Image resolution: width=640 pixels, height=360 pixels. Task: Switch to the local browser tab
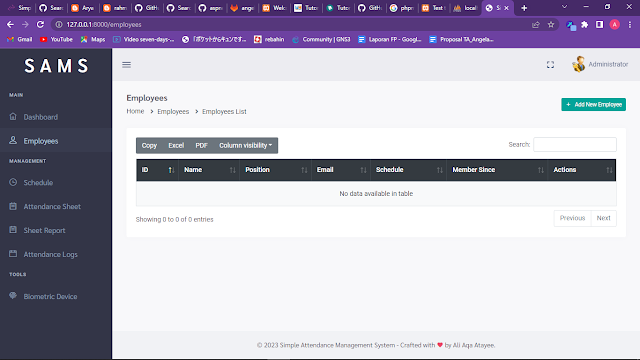[465, 8]
